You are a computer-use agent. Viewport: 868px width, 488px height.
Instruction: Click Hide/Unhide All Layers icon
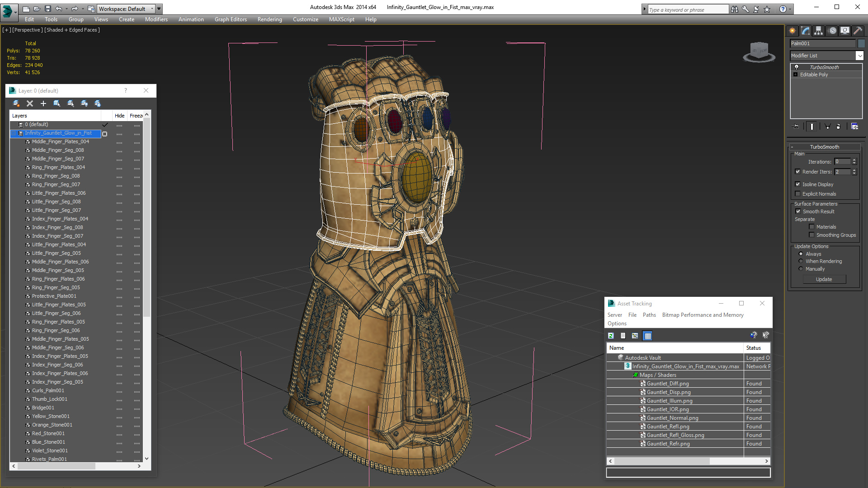(84, 103)
